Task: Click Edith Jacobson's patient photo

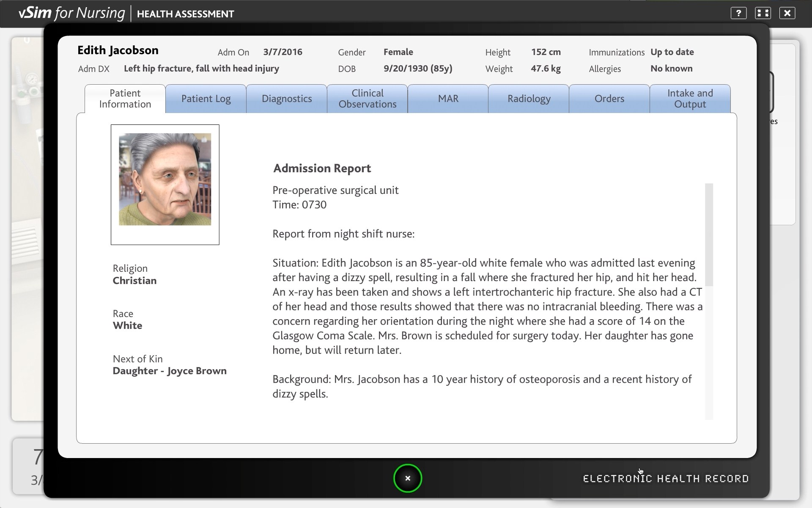Action: 165,179
